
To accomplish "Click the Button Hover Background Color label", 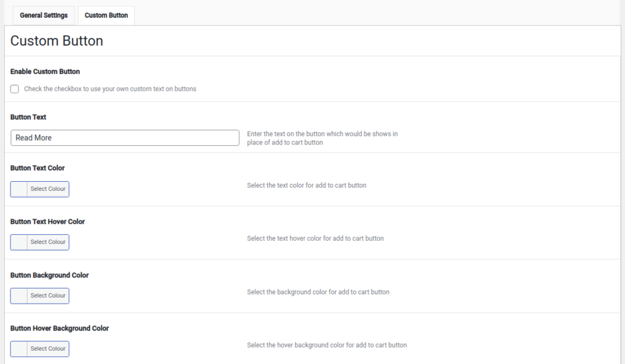I will click(59, 328).
